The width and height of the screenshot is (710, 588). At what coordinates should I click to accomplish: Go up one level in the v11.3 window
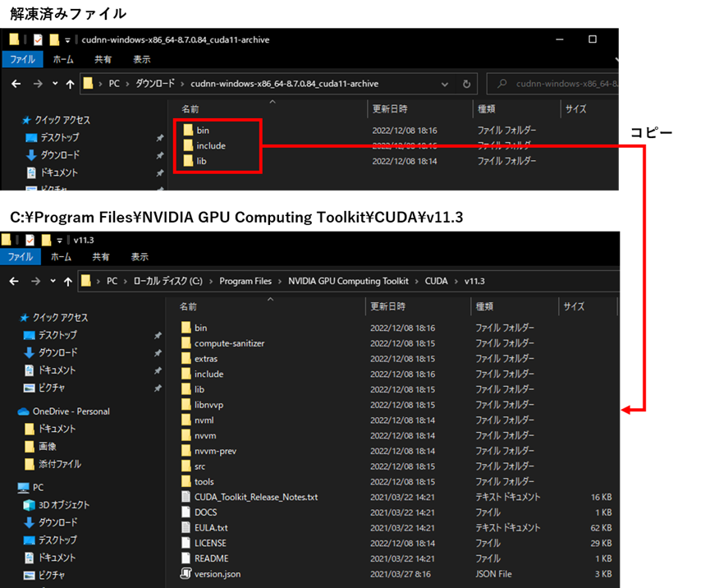(x=68, y=282)
